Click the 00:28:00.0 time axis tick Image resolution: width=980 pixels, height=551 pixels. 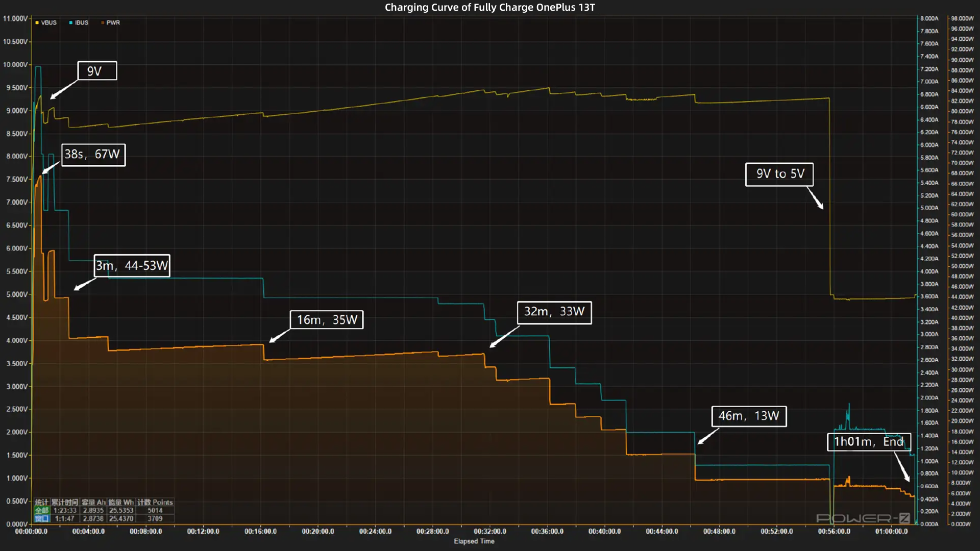(433, 532)
